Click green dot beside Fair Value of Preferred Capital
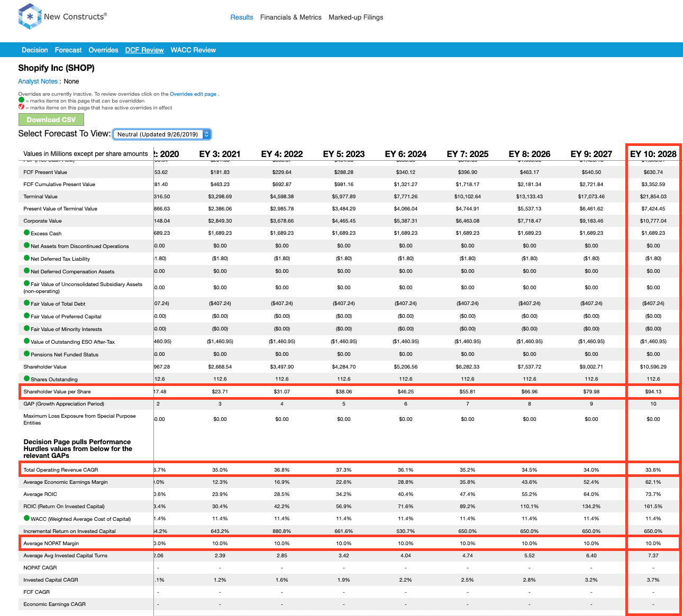Image resolution: width=683 pixels, height=616 pixels. pyautogui.click(x=26, y=316)
